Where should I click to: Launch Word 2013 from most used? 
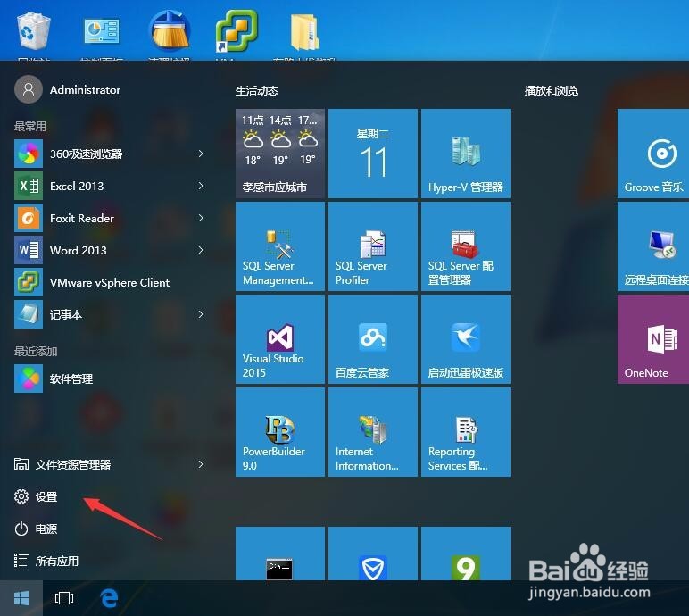pos(109,250)
